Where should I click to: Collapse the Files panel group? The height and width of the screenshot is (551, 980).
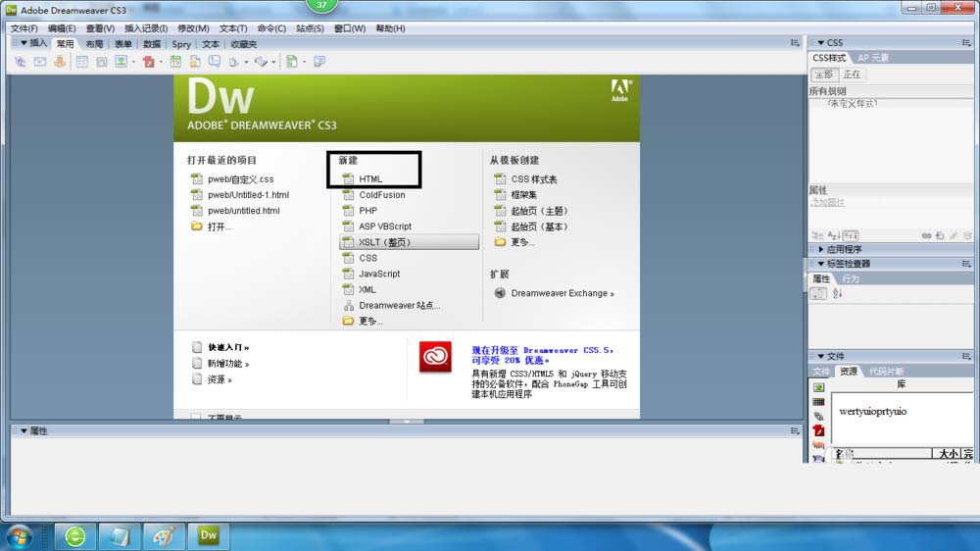point(820,357)
